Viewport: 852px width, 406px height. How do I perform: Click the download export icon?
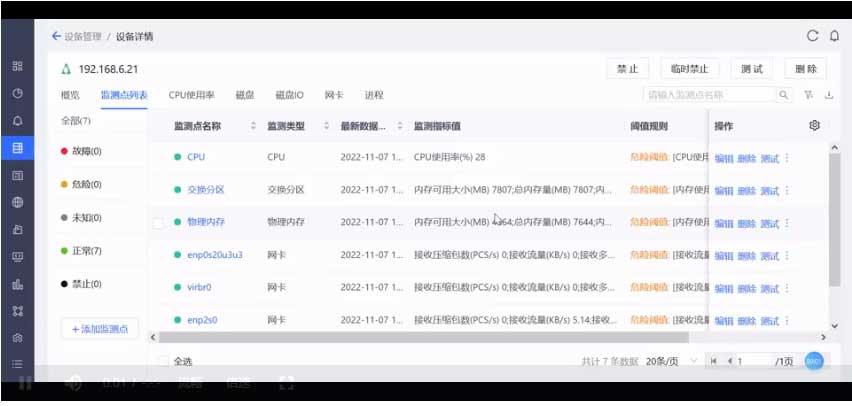[x=827, y=95]
